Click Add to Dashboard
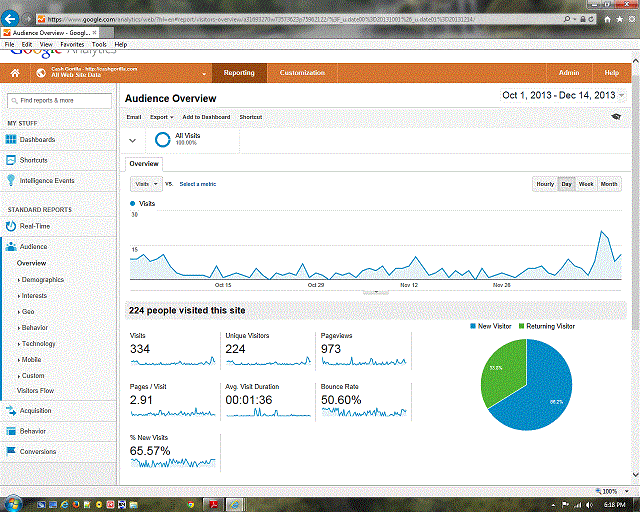The width and height of the screenshot is (640, 512). (x=206, y=117)
